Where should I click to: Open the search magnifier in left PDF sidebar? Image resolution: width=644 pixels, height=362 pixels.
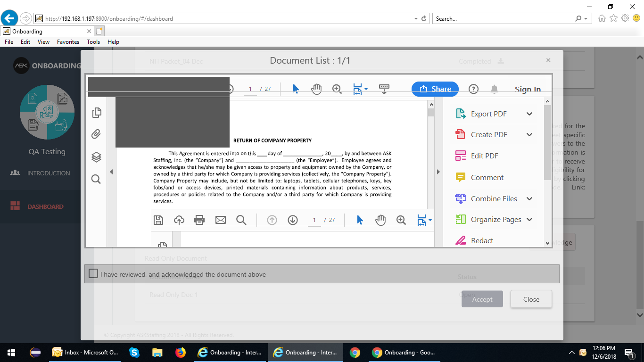point(96,179)
